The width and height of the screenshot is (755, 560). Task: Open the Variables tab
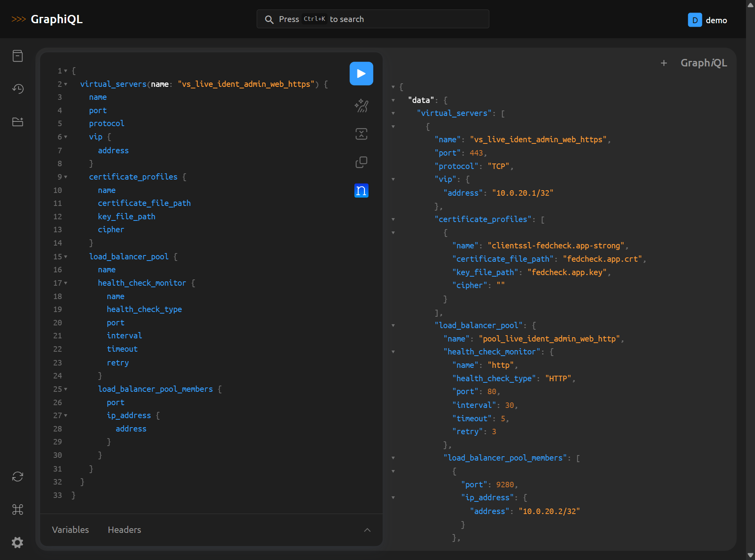[x=70, y=530]
